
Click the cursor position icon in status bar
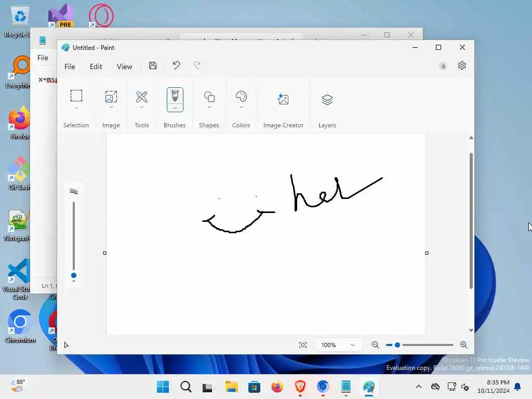click(x=66, y=345)
